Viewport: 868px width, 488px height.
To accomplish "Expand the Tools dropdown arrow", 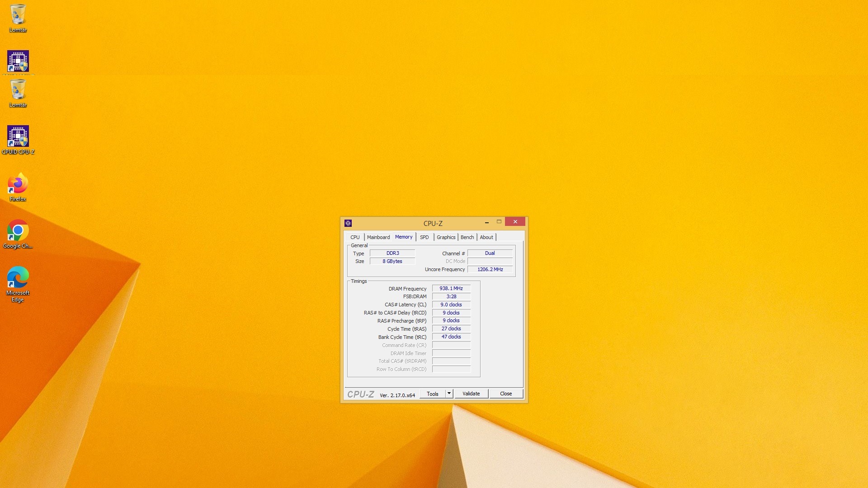I will tap(449, 394).
